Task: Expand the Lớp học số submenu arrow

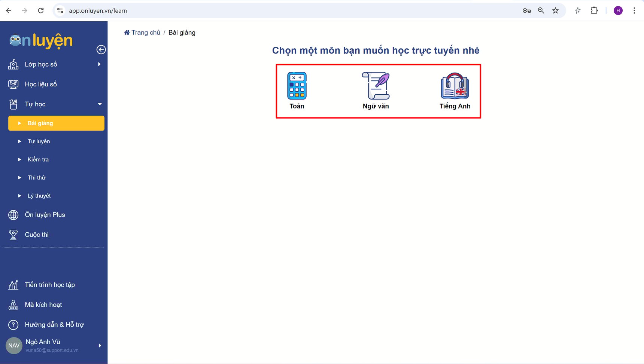Action: pos(99,64)
